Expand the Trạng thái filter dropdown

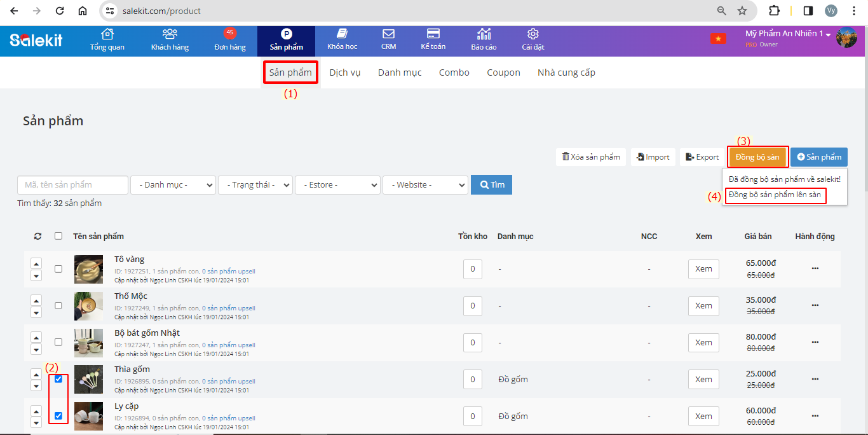(x=255, y=185)
